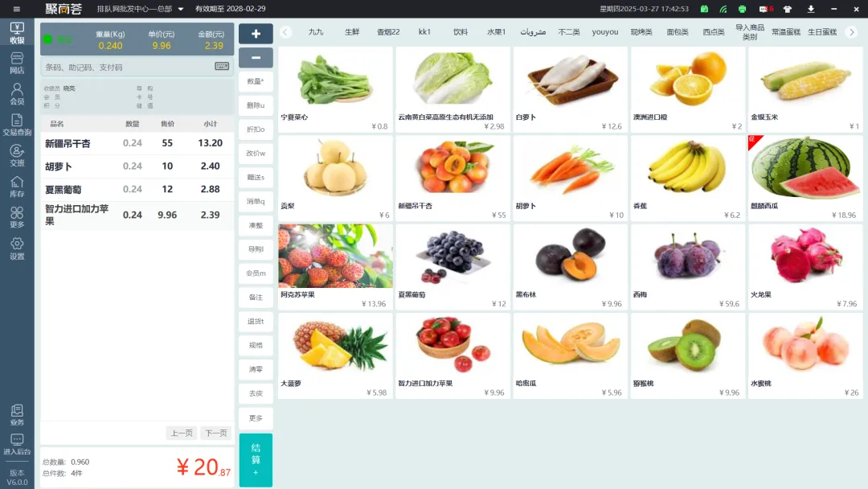This screenshot has height=489, width=868.
Task: Click the 交易查询 transaction query icon
Action: (x=17, y=125)
